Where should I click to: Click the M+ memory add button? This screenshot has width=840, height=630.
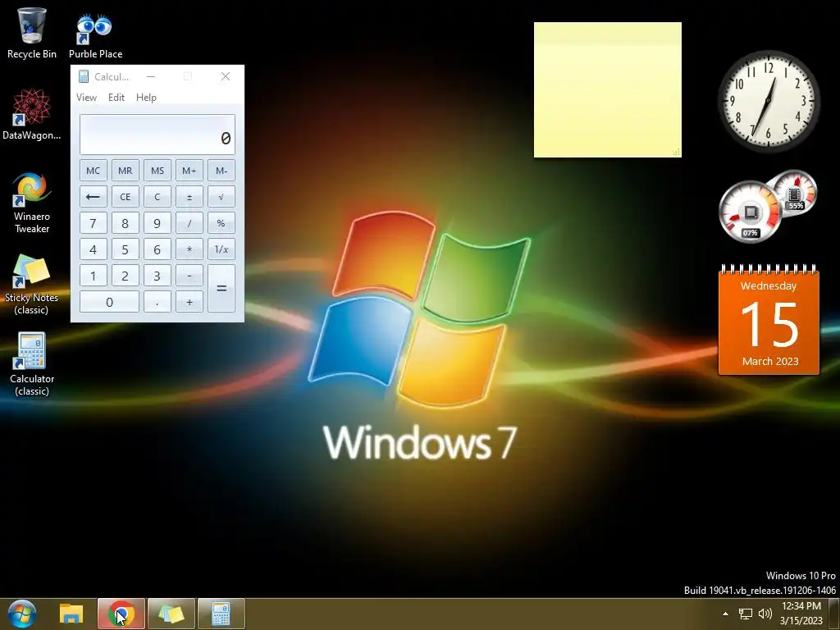pos(189,171)
